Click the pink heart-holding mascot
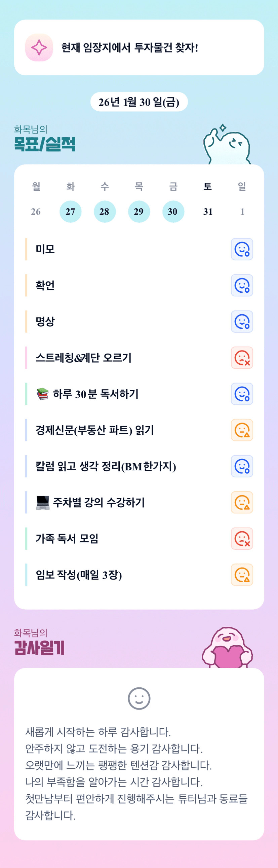 pos(227,648)
